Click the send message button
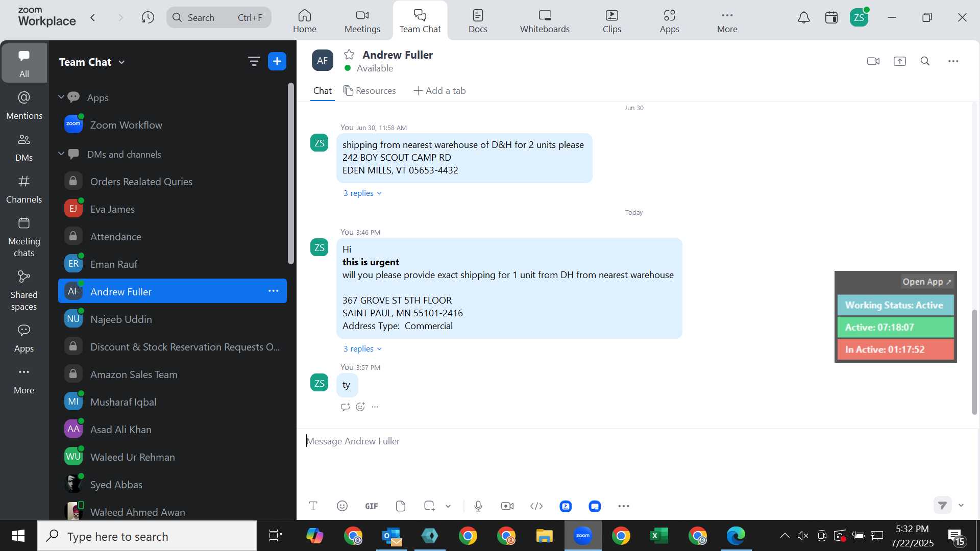Screen dimensions: 980x551 [x=943, y=506]
